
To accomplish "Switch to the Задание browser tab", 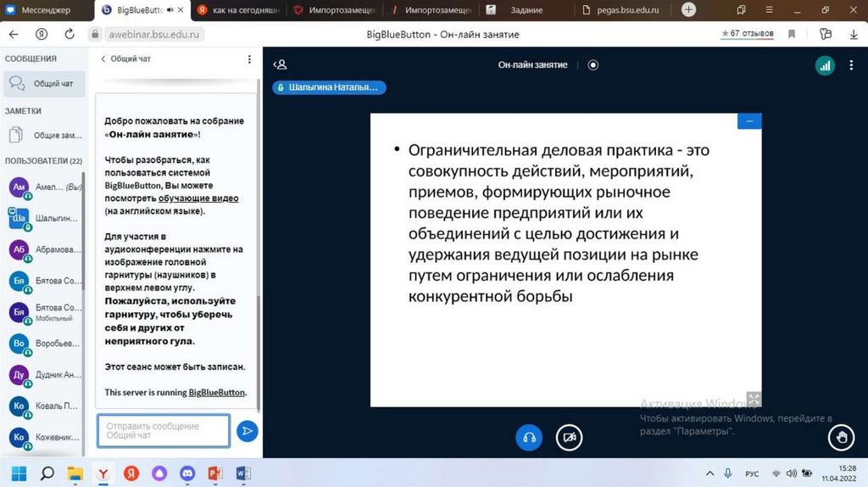I will [x=526, y=10].
